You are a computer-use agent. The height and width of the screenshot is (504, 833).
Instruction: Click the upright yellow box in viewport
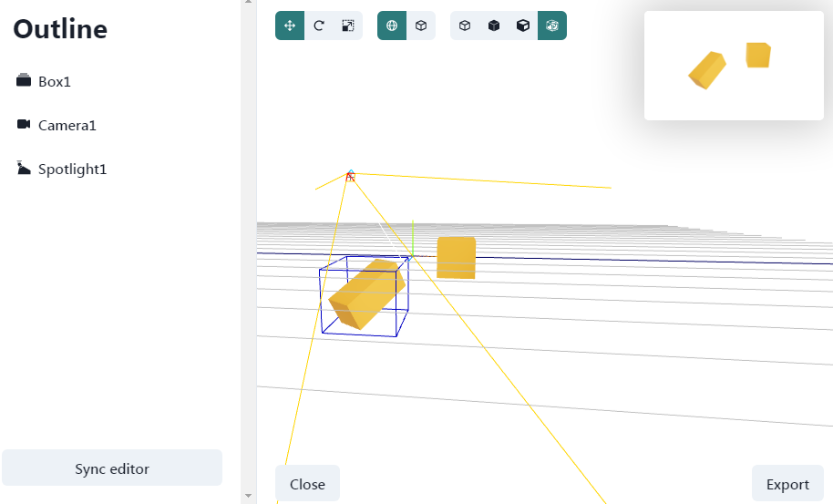[x=457, y=258]
